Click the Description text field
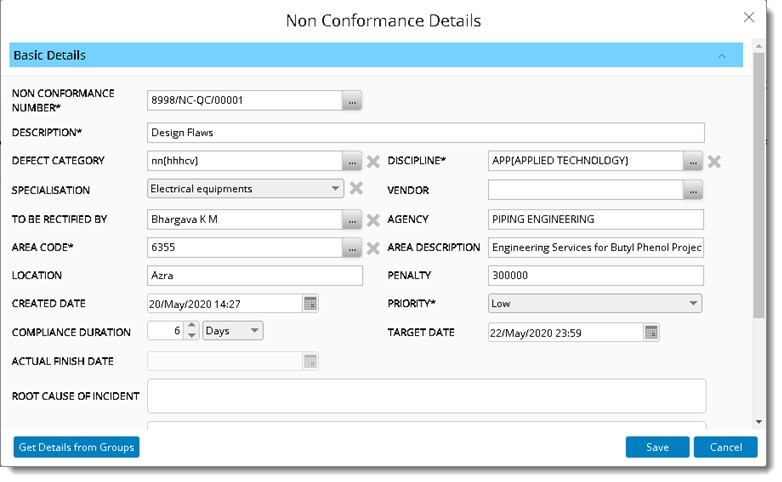This screenshot has height=482, width=782. pos(425,132)
